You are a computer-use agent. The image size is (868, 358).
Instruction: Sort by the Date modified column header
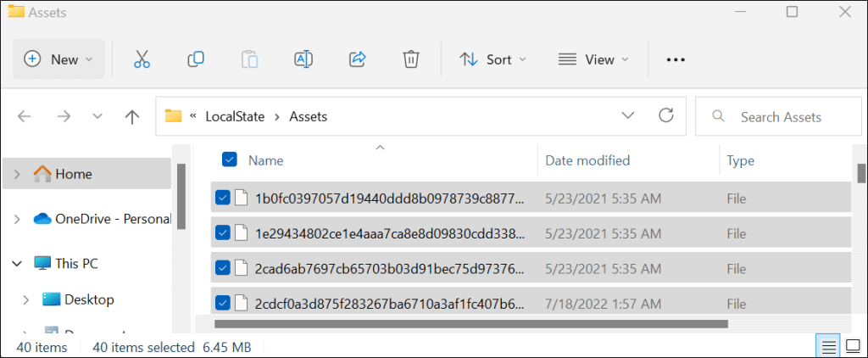[587, 160]
